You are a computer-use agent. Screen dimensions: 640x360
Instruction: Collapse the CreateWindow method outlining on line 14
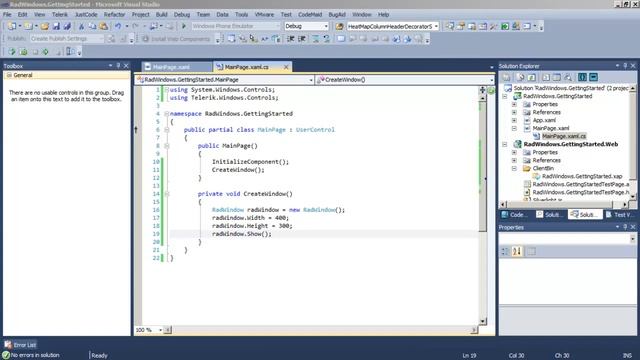(x=167, y=194)
